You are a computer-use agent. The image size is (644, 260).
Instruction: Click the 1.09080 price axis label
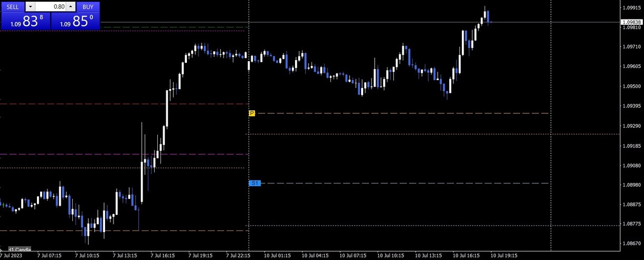(631, 166)
